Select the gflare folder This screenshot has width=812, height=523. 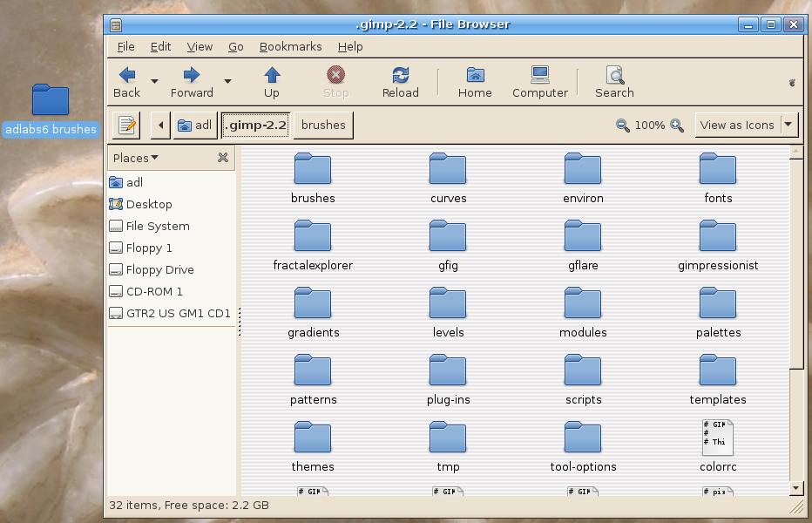point(583,245)
